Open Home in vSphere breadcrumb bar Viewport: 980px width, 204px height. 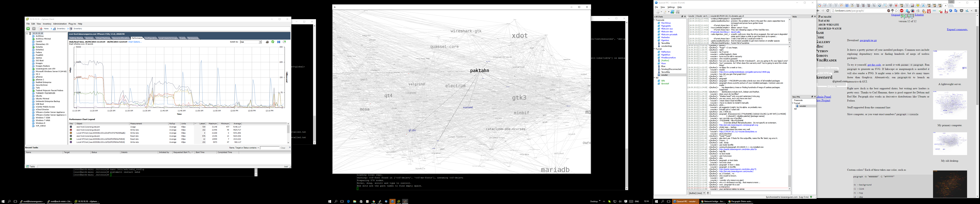[x=46, y=29]
